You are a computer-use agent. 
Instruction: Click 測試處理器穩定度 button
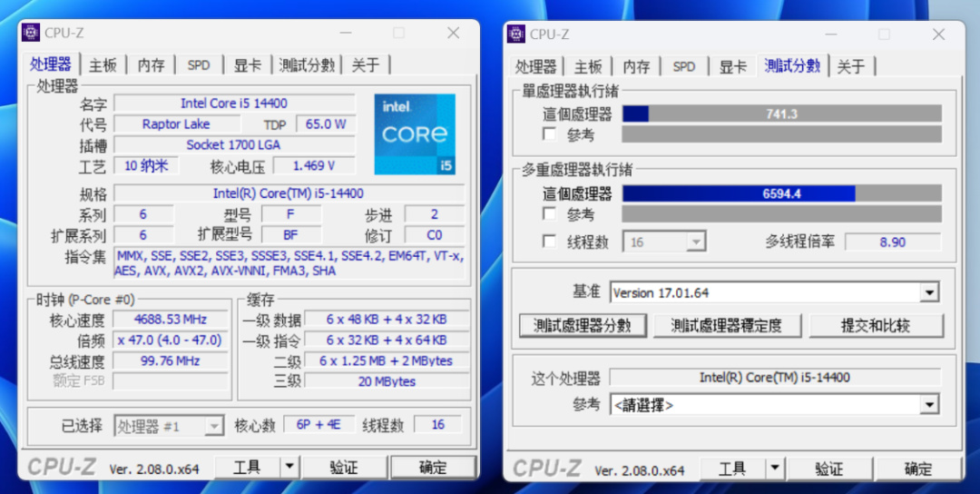pyautogui.click(x=727, y=325)
